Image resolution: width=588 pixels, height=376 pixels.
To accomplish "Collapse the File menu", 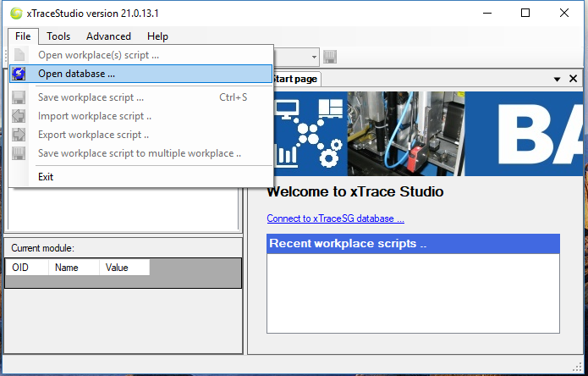I will click(23, 36).
